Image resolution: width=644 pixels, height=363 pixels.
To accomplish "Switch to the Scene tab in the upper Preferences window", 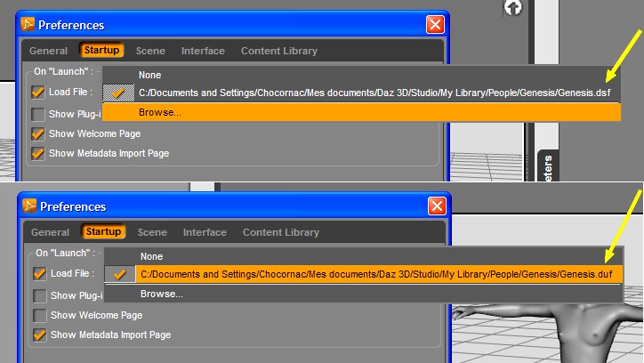I will [150, 51].
